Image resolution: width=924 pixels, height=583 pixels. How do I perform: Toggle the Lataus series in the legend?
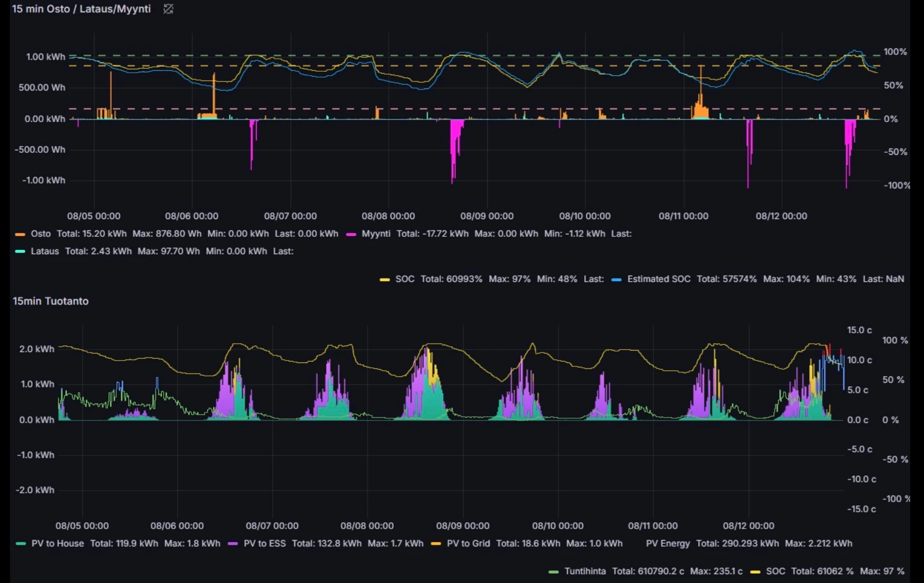[x=45, y=251]
